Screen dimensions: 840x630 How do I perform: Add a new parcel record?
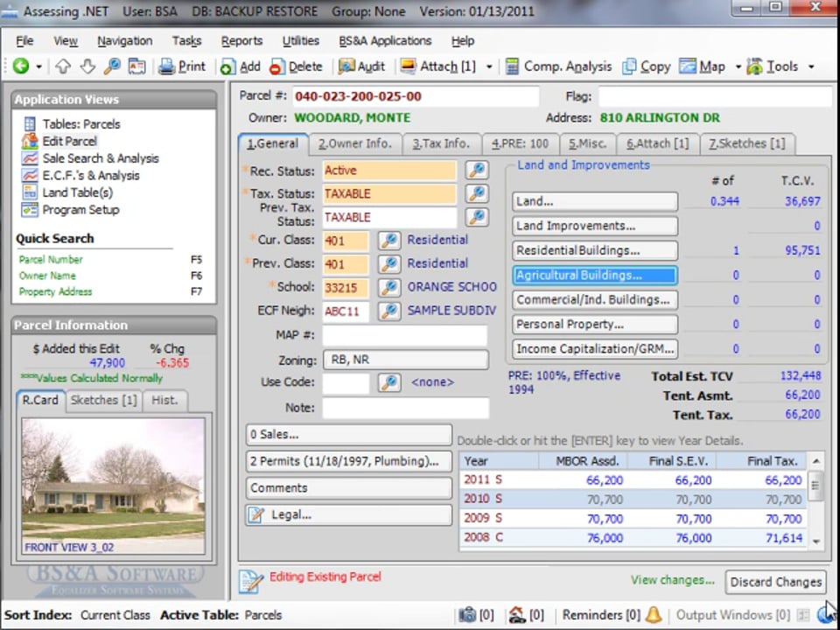[240, 66]
